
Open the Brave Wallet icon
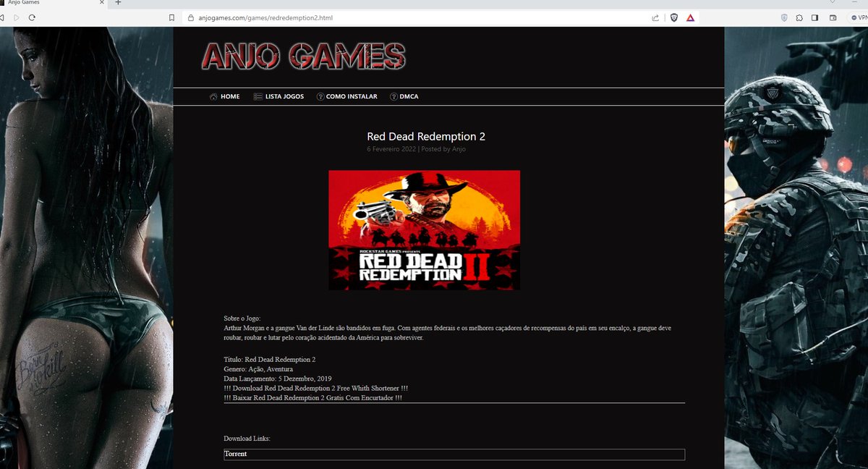click(833, 17)
